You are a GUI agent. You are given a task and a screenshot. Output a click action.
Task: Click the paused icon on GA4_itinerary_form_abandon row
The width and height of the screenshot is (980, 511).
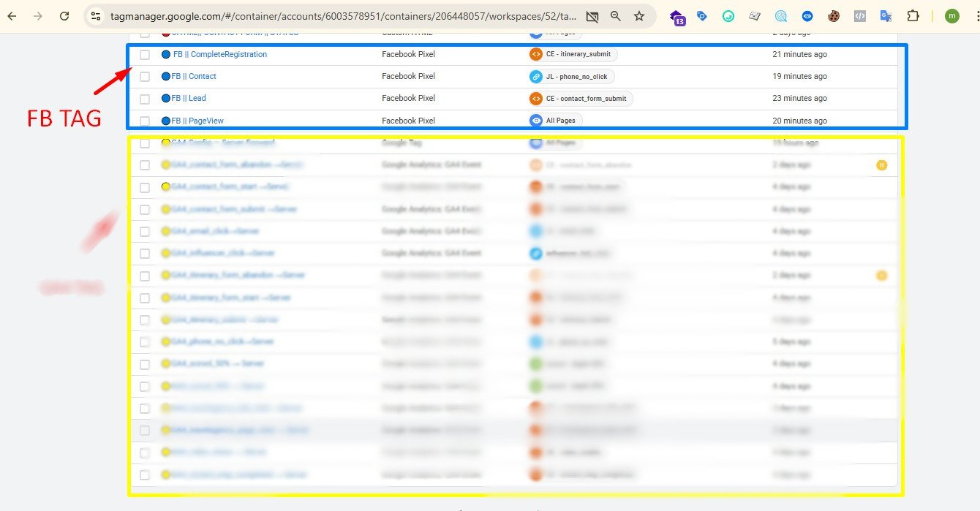(882, 276)
